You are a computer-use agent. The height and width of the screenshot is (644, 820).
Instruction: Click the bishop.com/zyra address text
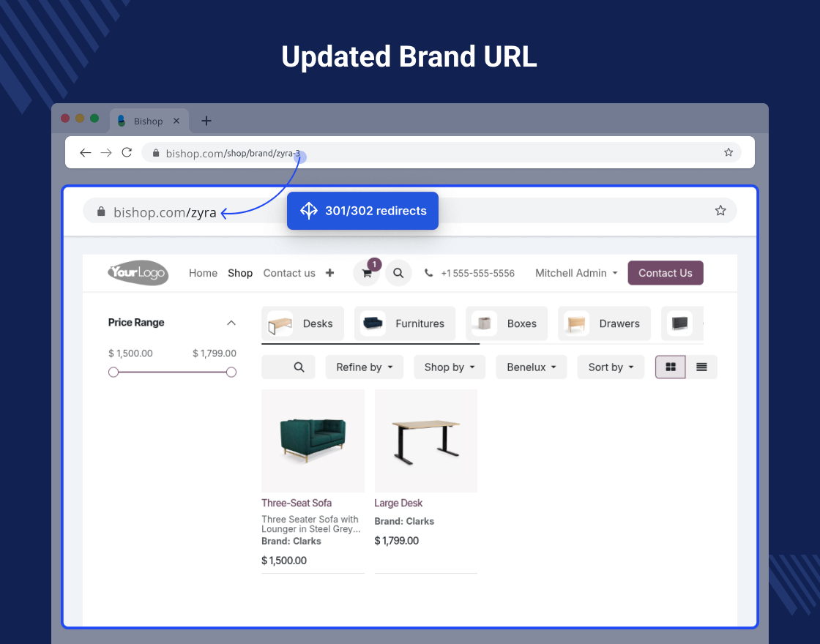tap(165, 212)
